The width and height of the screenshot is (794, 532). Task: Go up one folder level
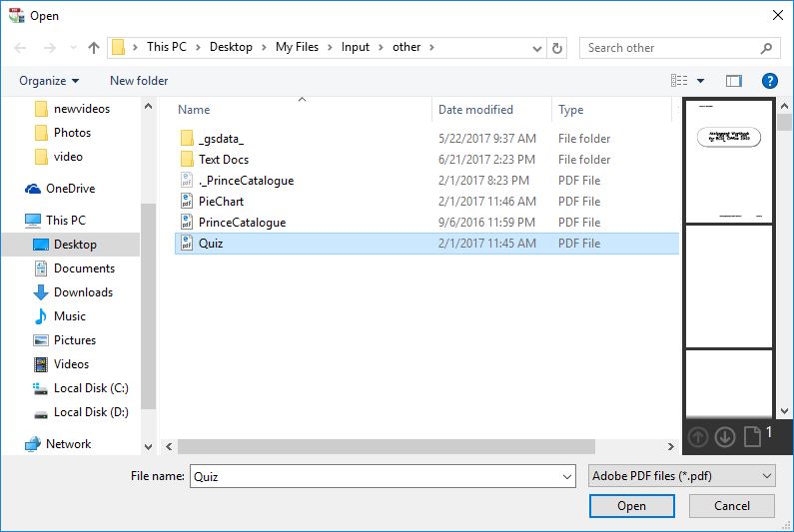(94, 48)
